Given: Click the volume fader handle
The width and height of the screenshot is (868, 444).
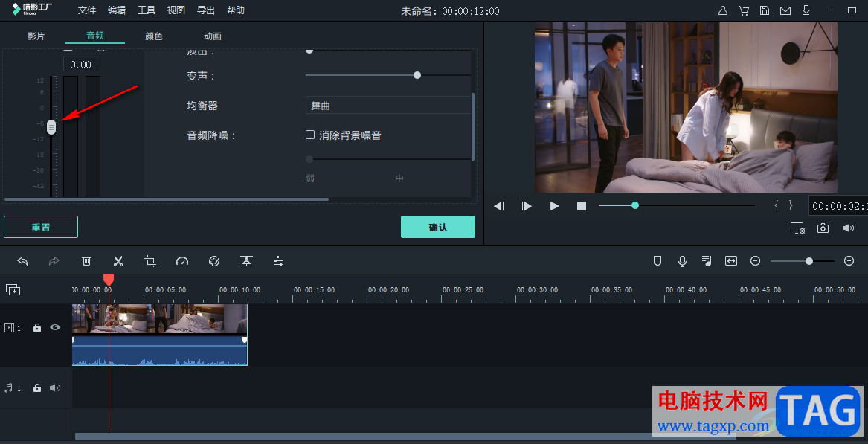Looking at the screenshot, I should tap(51, 127).
